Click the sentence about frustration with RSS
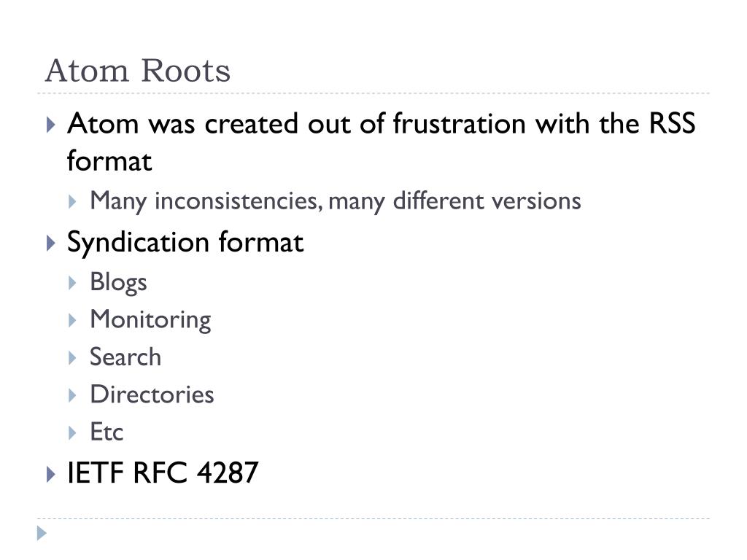 [x=381, y=142]
